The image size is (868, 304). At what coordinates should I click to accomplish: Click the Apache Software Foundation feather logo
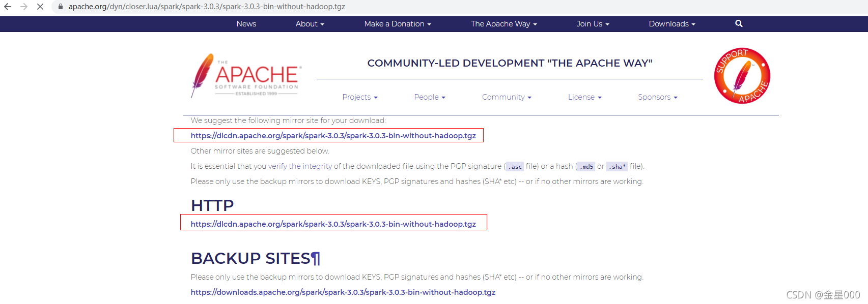pyautogui.click(x=246, y=76)
